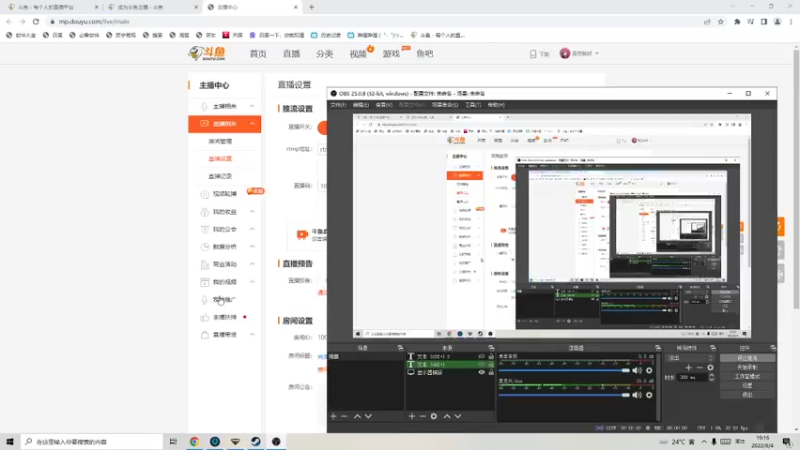800x450 pixels.
Task: Open 主播扶持 in the Douyu sidebar
Action: pos(224,317)
